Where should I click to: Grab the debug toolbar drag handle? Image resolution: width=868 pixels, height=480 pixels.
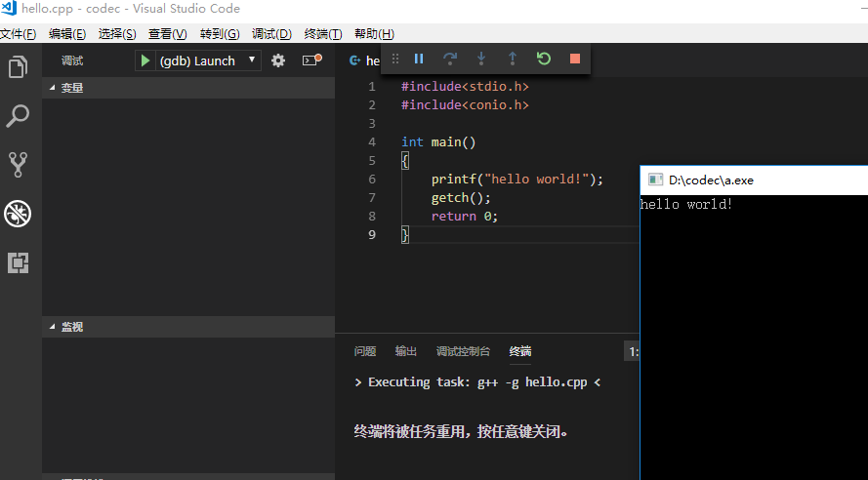pos(395,59)
